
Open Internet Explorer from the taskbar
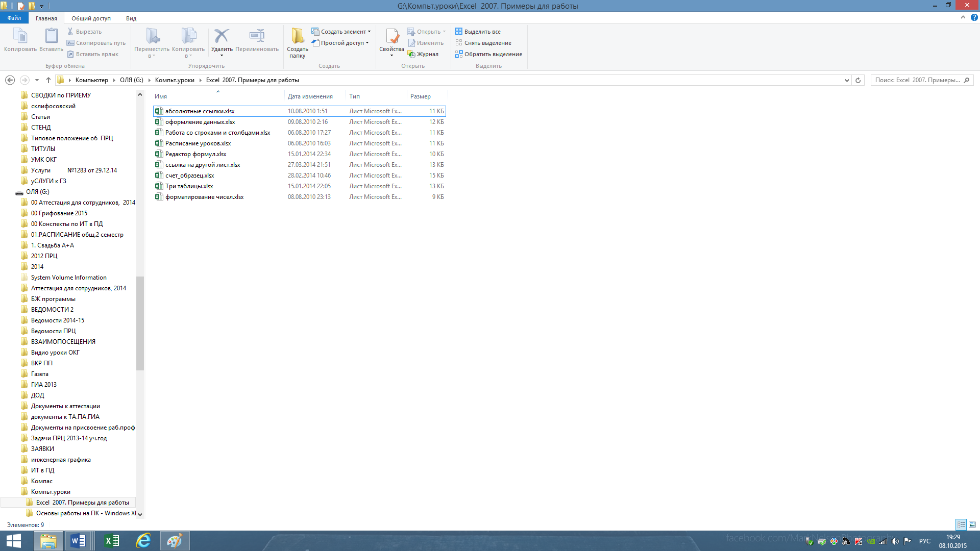pyautogui.click(x=143, y=541)
